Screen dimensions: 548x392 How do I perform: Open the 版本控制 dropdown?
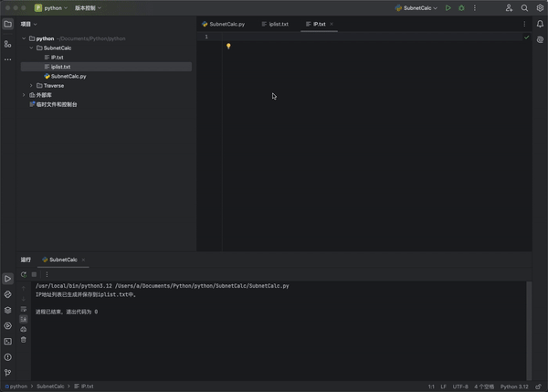[x=88, y=8]
